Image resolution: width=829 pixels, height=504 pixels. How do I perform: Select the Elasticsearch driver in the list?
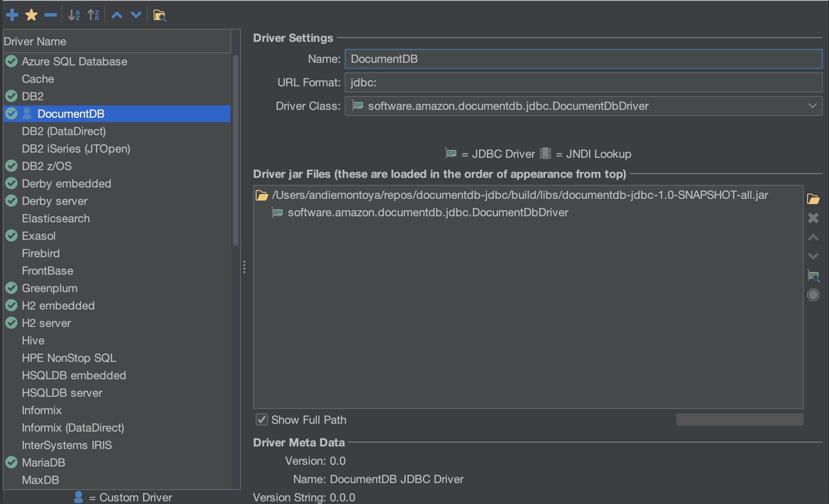point(55,218)
